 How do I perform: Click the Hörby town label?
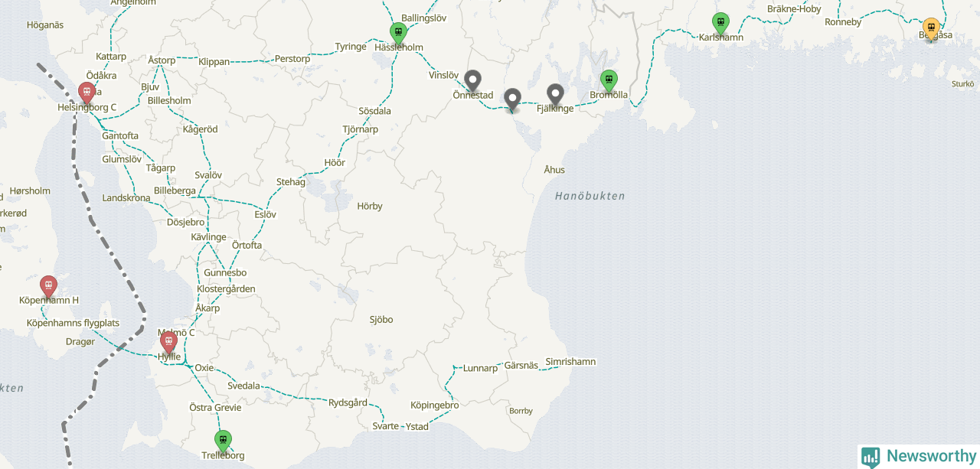370,207
